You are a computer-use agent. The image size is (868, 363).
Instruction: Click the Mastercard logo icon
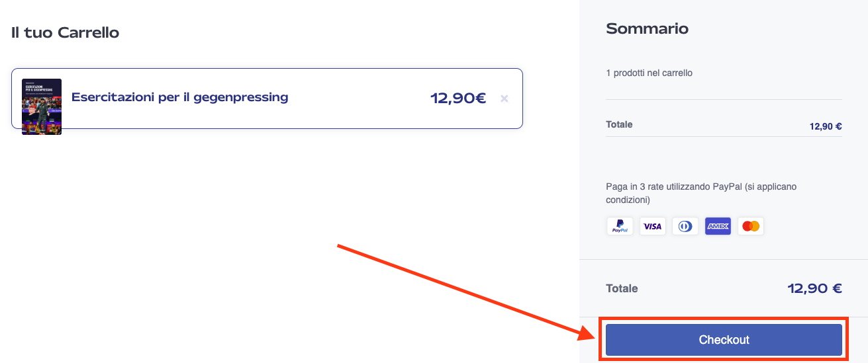[x=751, y=226]
